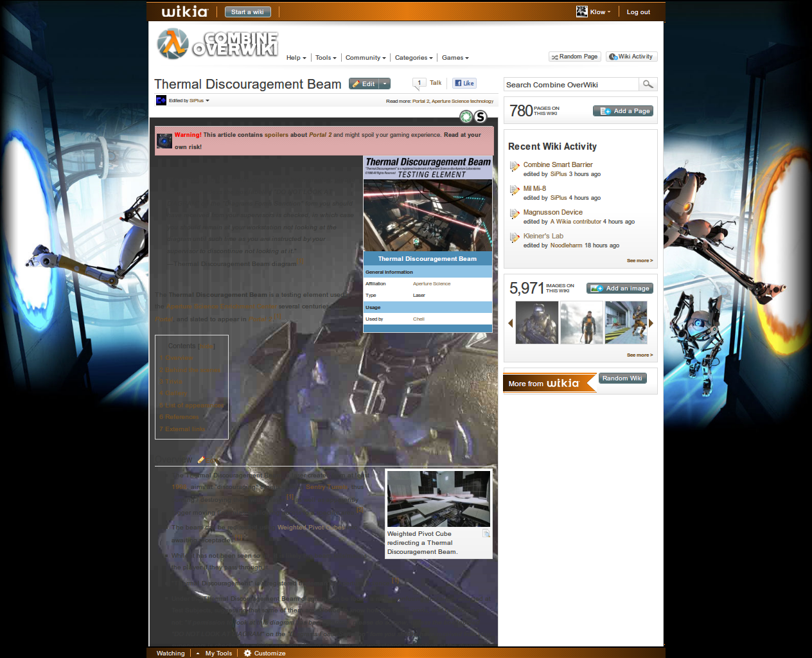Screen dimensions: 812x658
Task: Click the Portal 2 green aperture icon
Action: click(x=466, y=117)
